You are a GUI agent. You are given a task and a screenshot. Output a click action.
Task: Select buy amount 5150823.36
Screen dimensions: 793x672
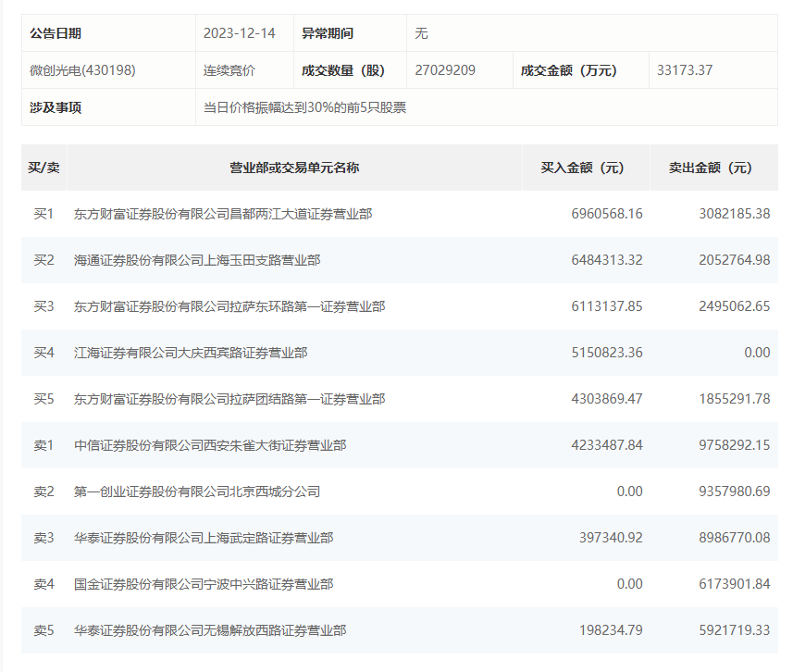point(607,352)
